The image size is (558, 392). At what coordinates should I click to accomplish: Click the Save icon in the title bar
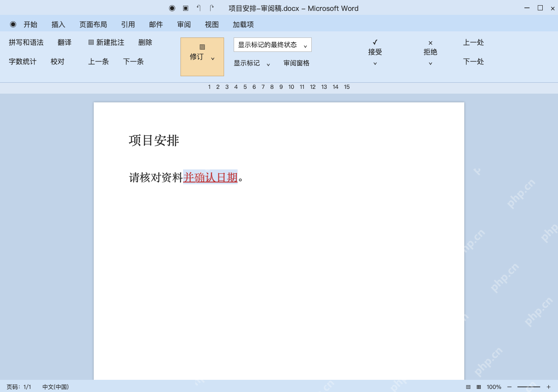(185, 8)
